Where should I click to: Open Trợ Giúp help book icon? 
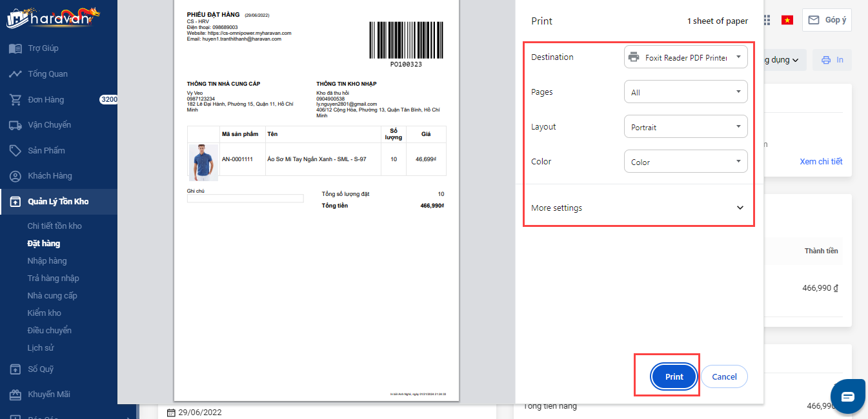click(15, 48)
